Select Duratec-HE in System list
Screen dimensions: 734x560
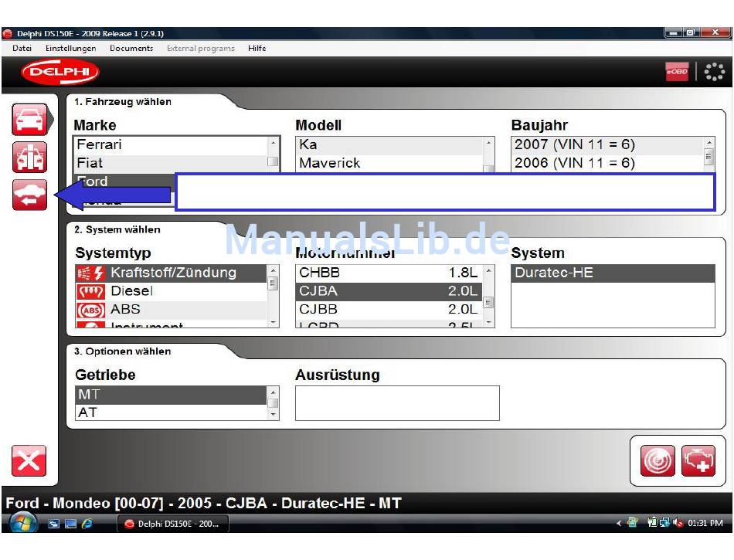pos(613,273)
